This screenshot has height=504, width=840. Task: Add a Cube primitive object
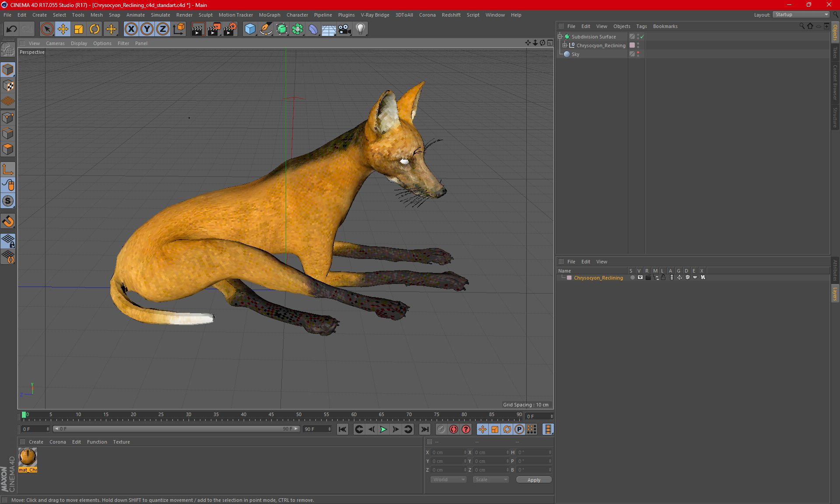pos(250,29)
